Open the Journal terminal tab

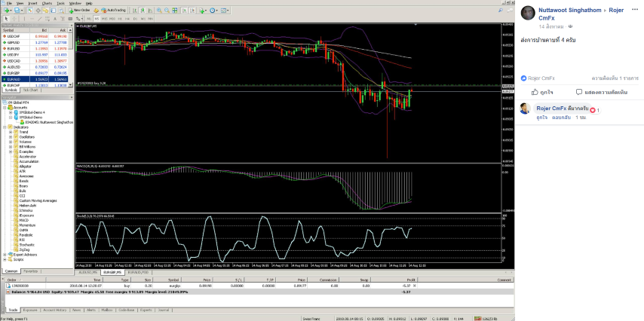(164, 310)
